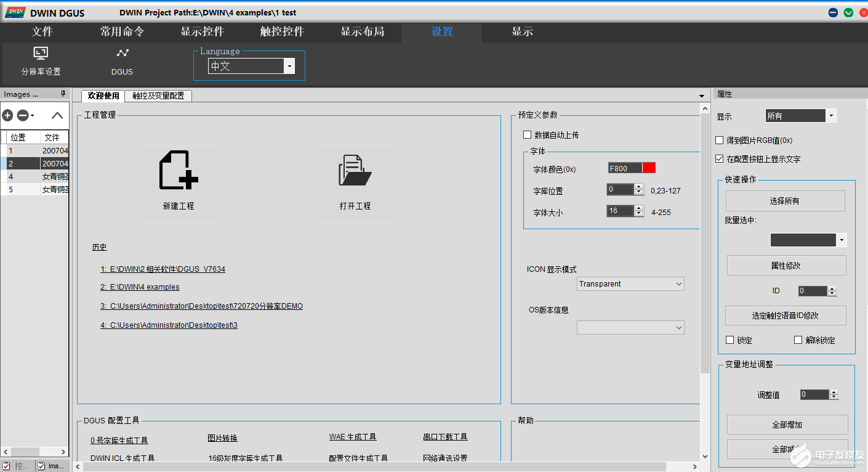
Task: Click the 全部增加 button
Action: point(787,425)
